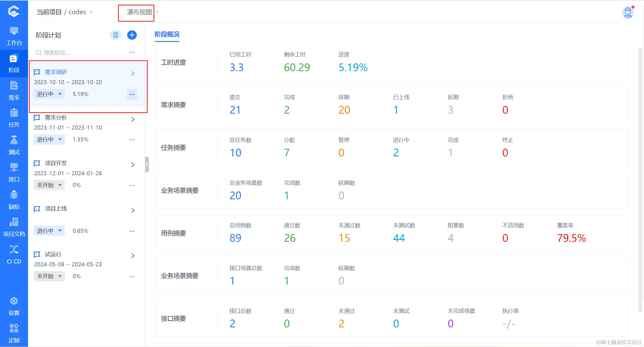This screenshot has height=347, width=644.
Task: Collapse the stage plan side panel handle
Action: 147,165
